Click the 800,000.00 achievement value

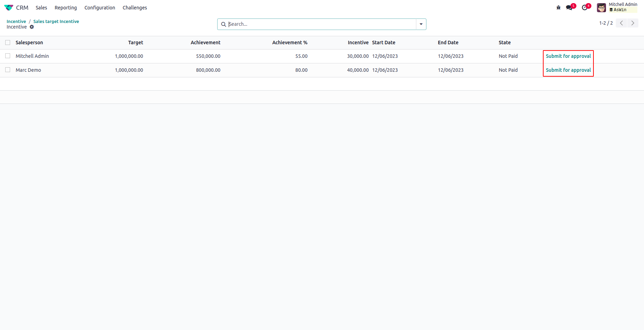click(208, 70)
